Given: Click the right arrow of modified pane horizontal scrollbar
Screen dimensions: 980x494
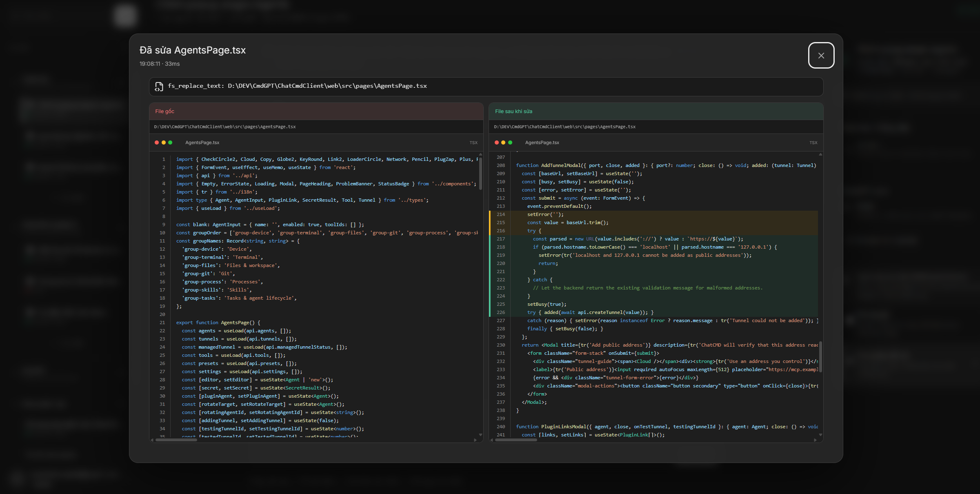Looking at the screenshot, I should tap(815, 440).
